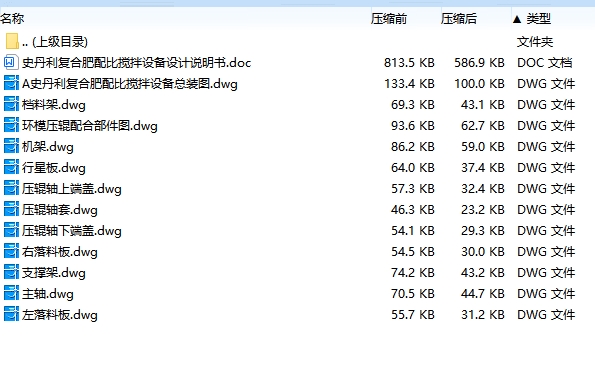This screenshot has height=382, width=595.
Task: Click the DOC 文档 type cell
Action: coord(545,63)
